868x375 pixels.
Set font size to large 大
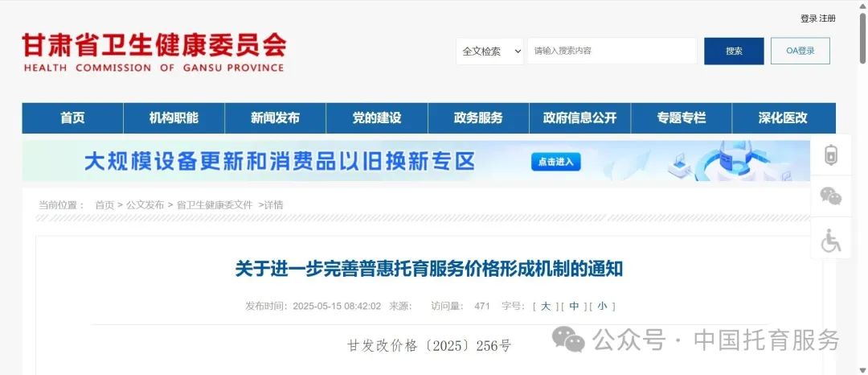tap(546, 306)
